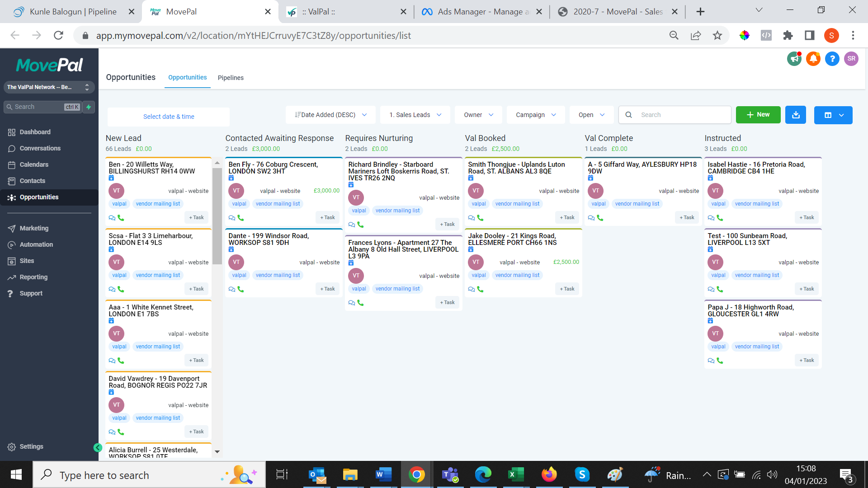The width and height of the screenshot is (868, 488).
Task: Open Reporting from the sidebar
Action: (x=33, y=277)
